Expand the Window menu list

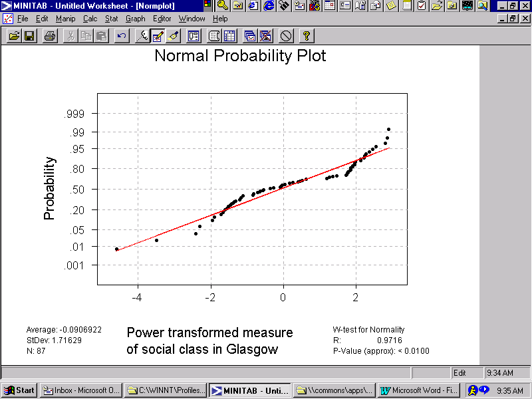point(192,19)
